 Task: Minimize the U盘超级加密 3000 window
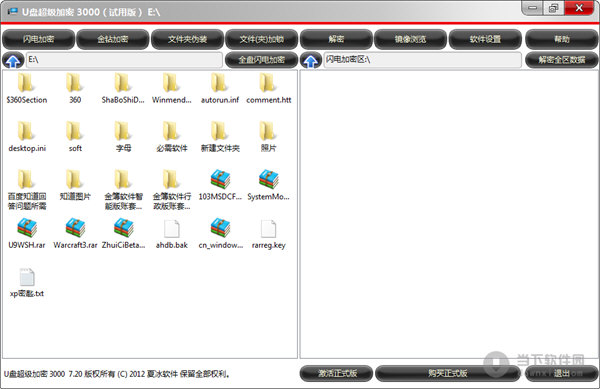point(532,8)
